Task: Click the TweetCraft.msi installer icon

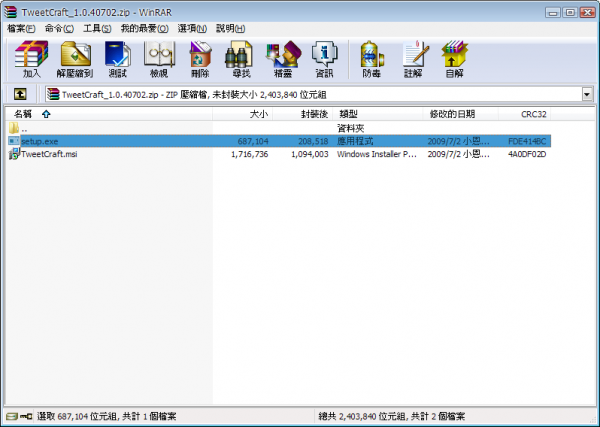Action: point(14,154)
